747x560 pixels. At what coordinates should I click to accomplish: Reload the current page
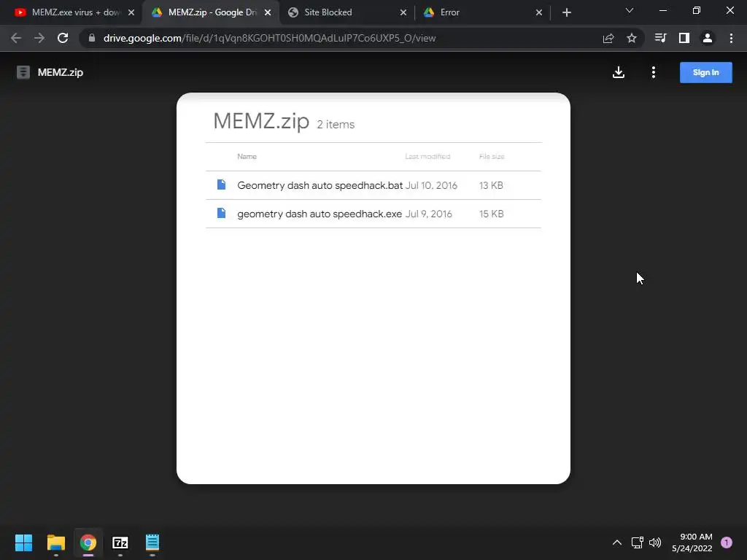[63, 38]
